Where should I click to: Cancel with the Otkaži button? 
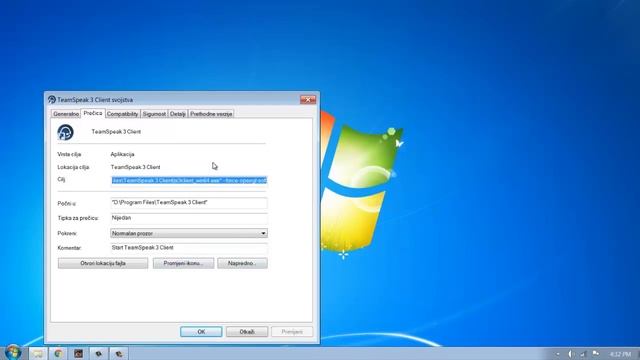coord(247,332)
